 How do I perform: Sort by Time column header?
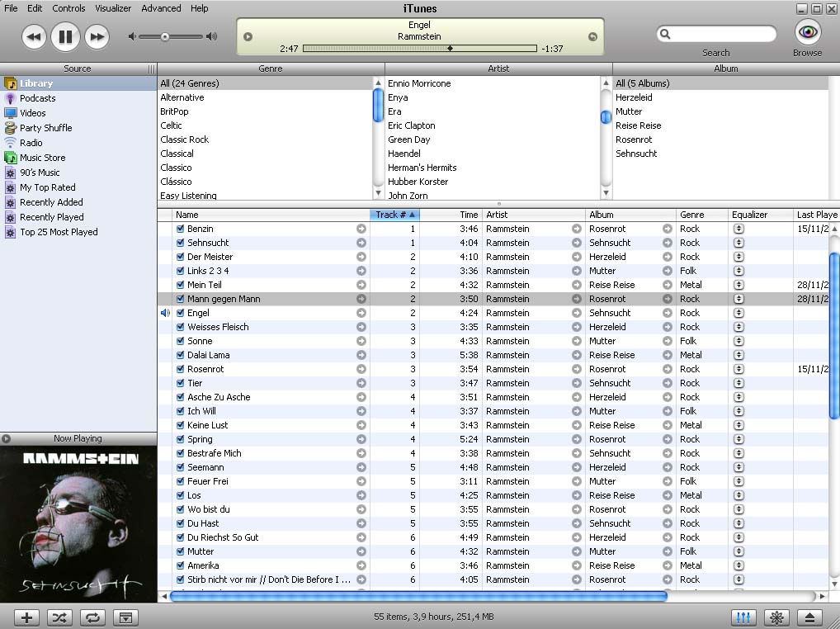click(x=451, y=215)
